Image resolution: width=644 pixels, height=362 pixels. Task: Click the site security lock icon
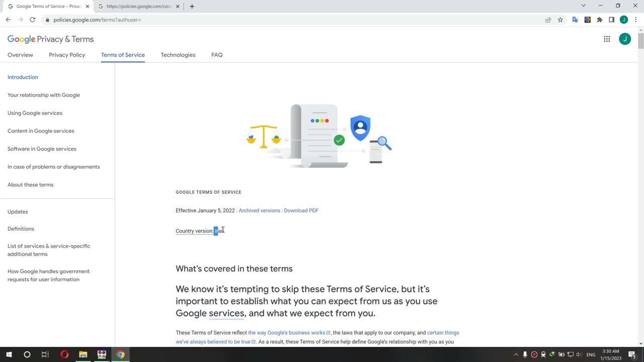click(47, 20)
